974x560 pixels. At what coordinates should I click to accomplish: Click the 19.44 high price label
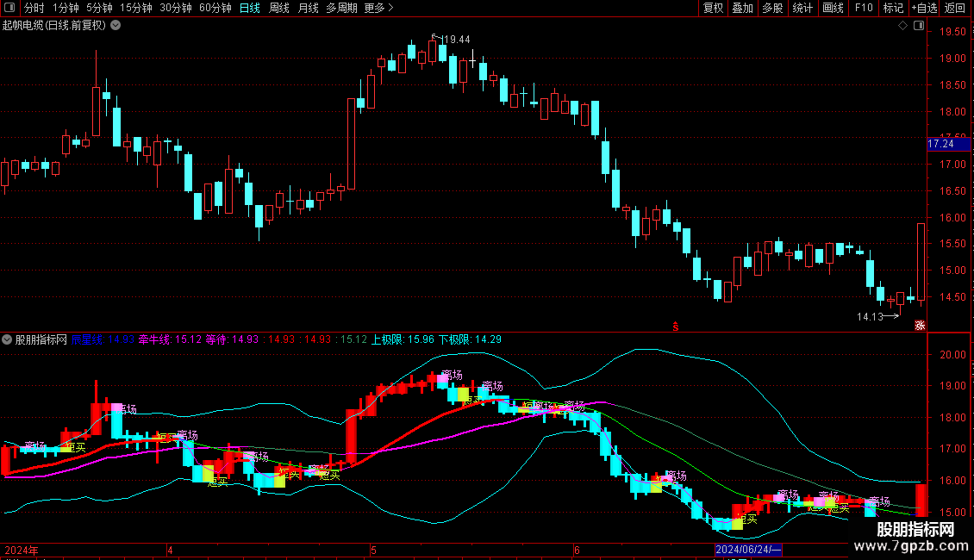456,40
